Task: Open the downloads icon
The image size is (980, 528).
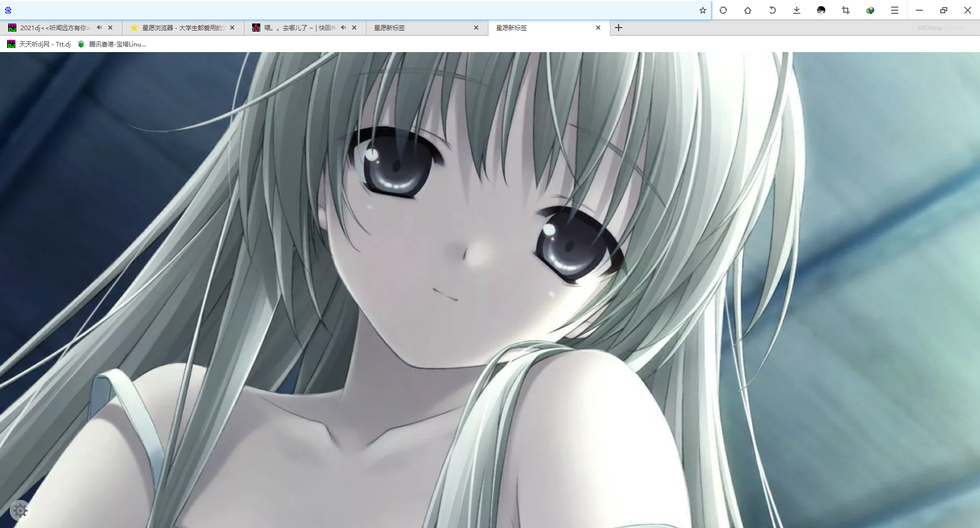Action: tap(797, 10)
